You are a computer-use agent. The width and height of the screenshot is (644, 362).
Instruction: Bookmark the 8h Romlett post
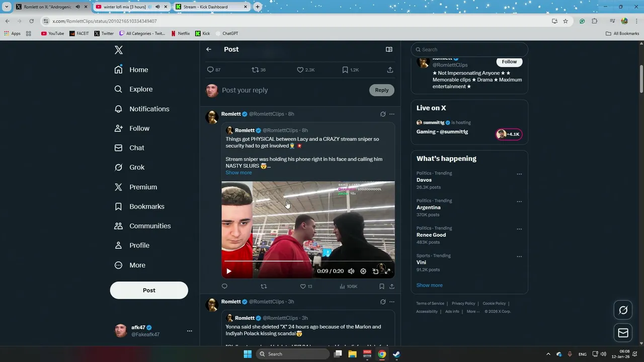(x=382, y=286)
